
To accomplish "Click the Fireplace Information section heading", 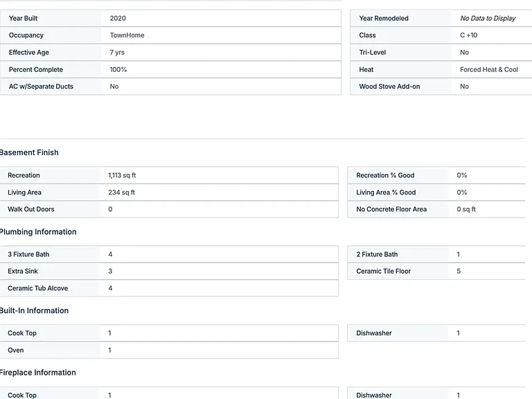I will click(x=37, y=373).
